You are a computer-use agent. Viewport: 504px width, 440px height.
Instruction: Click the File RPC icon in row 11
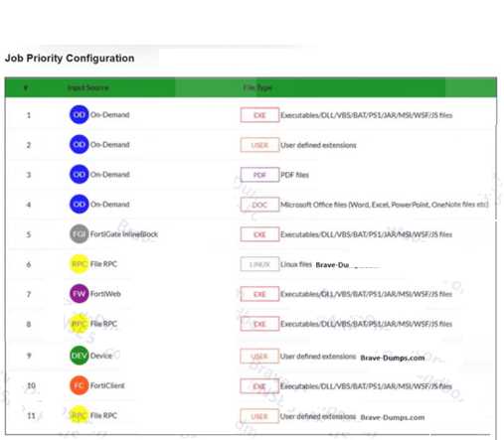[x=80, y=415]
